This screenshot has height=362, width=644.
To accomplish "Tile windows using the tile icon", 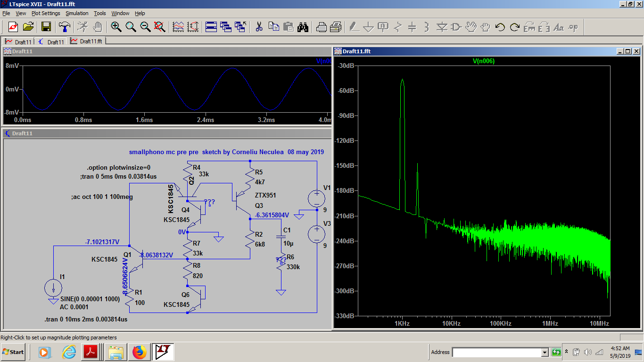I will (x=211, y=27).
